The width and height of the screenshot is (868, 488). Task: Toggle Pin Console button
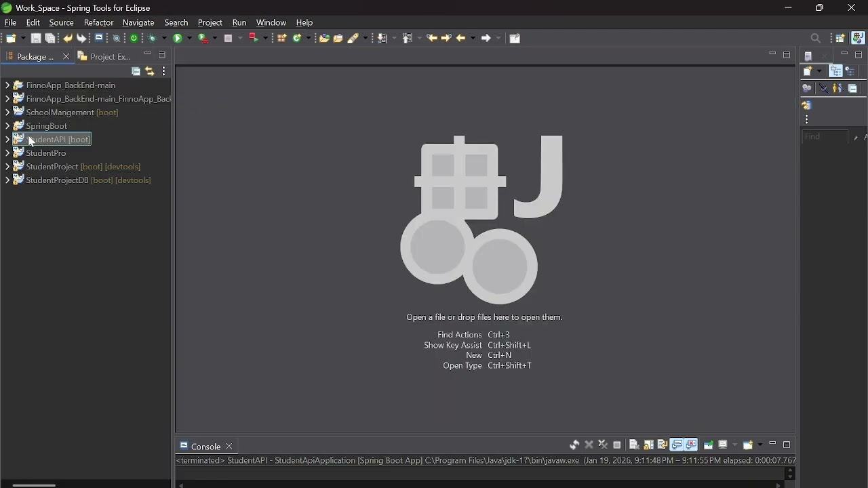(x=709, y=445)
